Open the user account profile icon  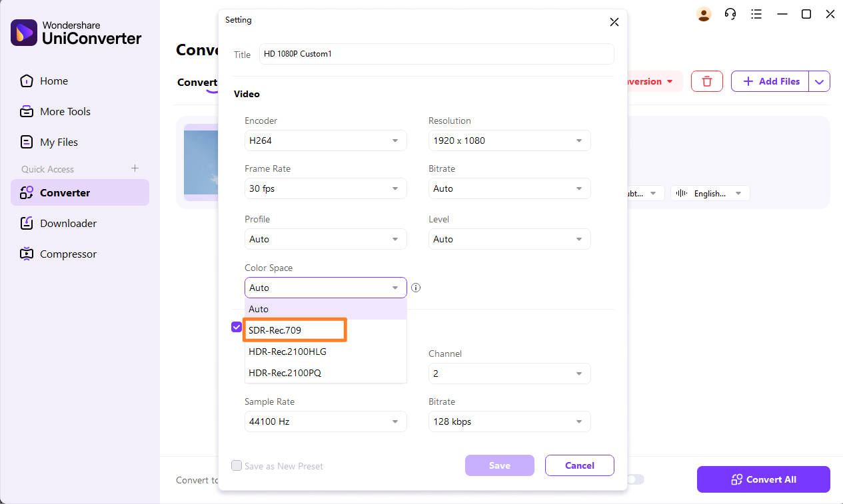pos(704,14)
